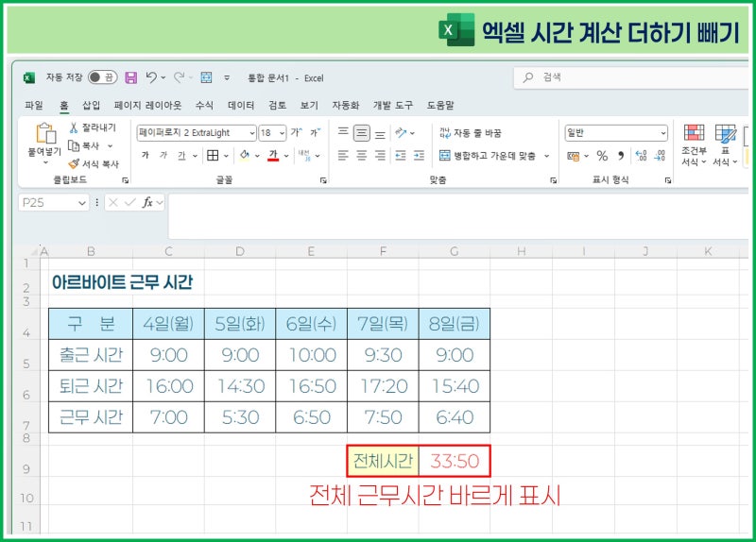This screenshot has height=542, width=756.
Task: Toggle bold 가 formatting
Action: 146,155
